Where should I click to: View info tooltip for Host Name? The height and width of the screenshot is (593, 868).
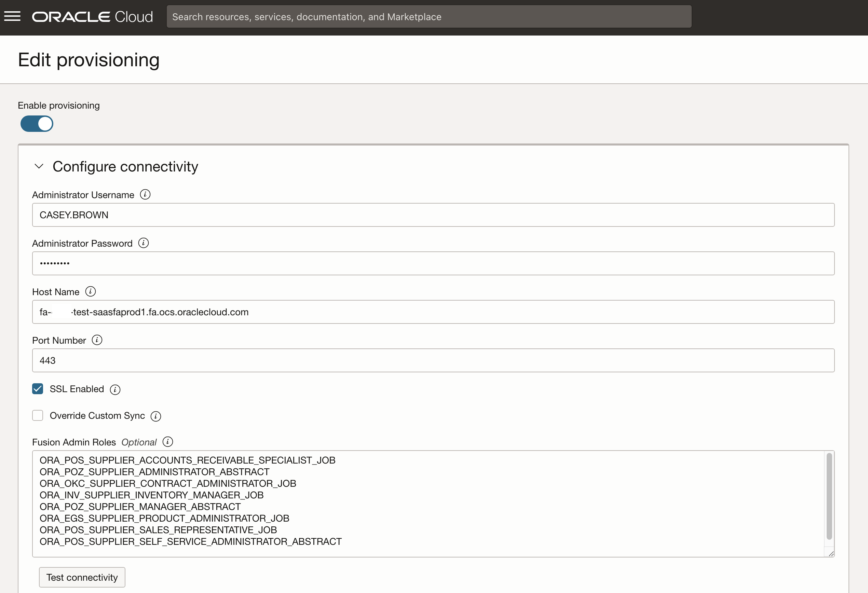90,292
